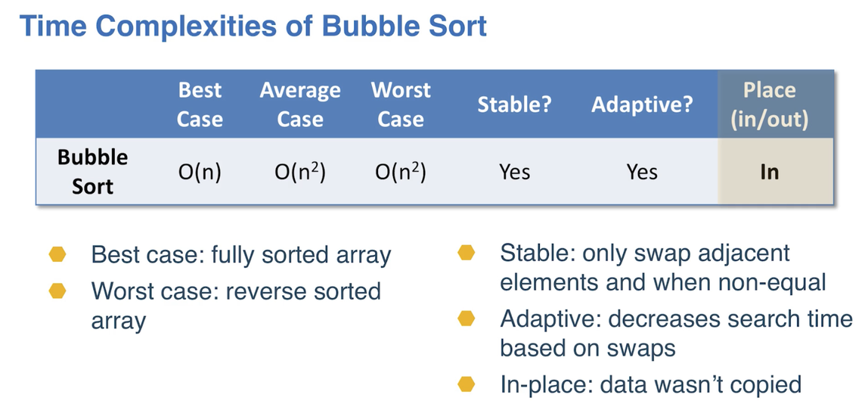This screenshot has width=868, height=401.
Task: Click the hexagon bullet beside Best case
Action: click(57, 255)
